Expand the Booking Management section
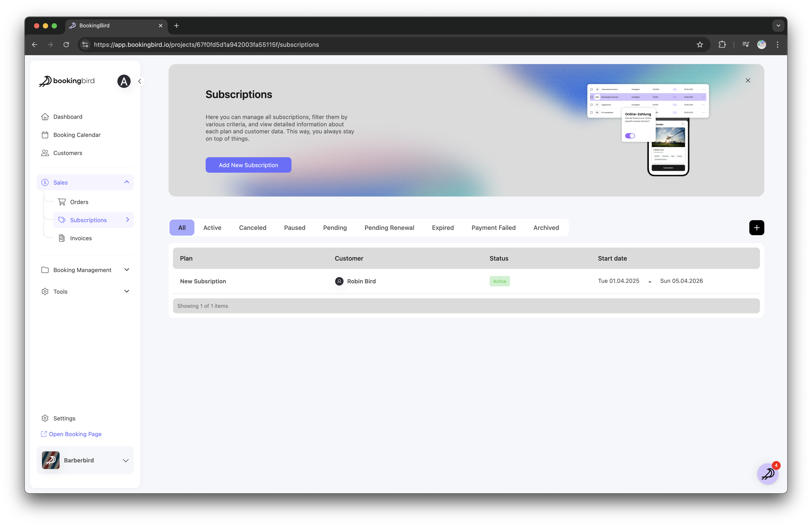 pos(127,270)
